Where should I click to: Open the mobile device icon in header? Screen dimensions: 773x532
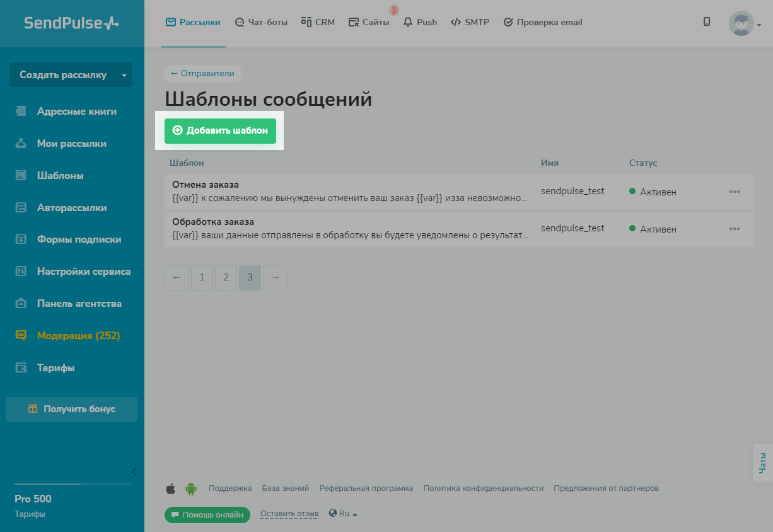707,21
